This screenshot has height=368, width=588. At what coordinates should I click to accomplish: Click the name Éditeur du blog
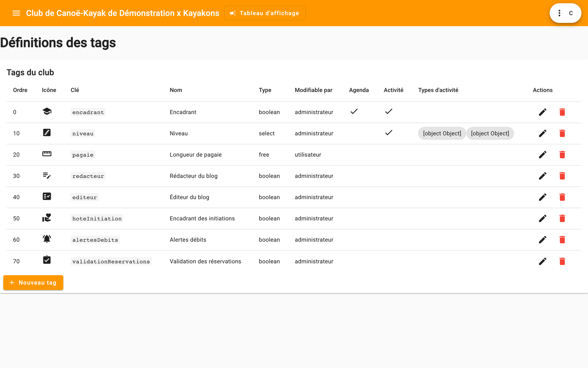pos(189,197)
